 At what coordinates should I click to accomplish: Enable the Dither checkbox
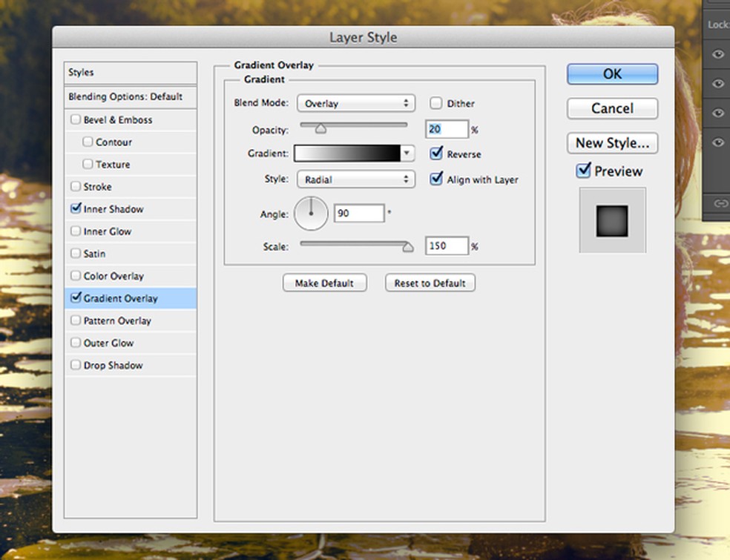[436, 104]
